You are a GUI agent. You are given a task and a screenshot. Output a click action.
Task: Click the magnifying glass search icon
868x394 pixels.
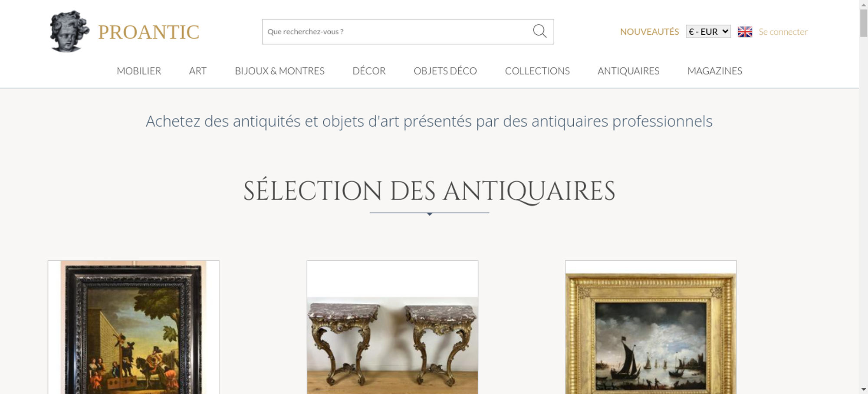539,31
